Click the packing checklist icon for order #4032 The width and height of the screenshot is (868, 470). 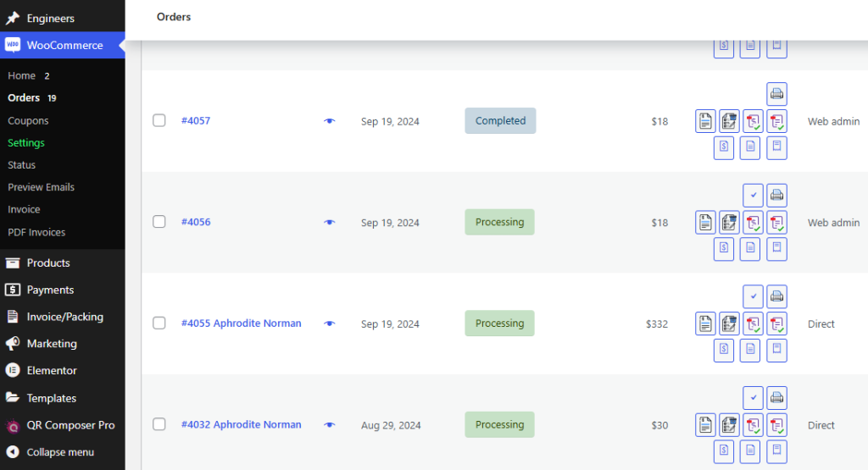(x=729, y=425)
